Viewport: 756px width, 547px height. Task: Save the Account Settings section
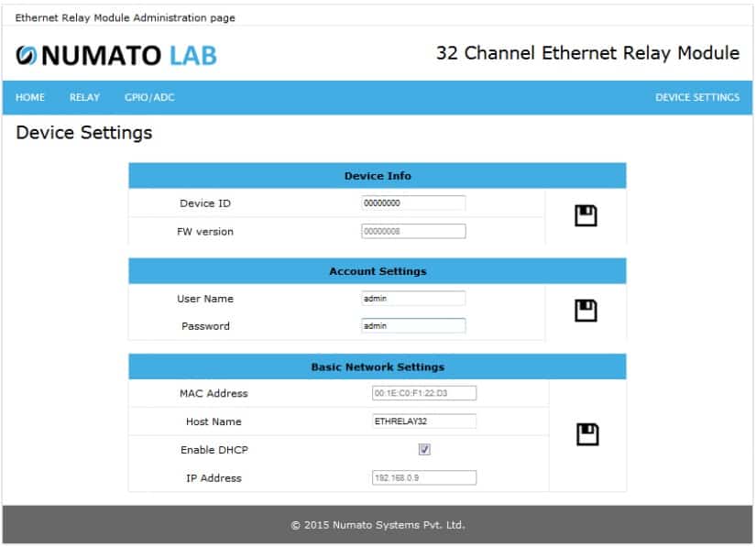[586, 312]
